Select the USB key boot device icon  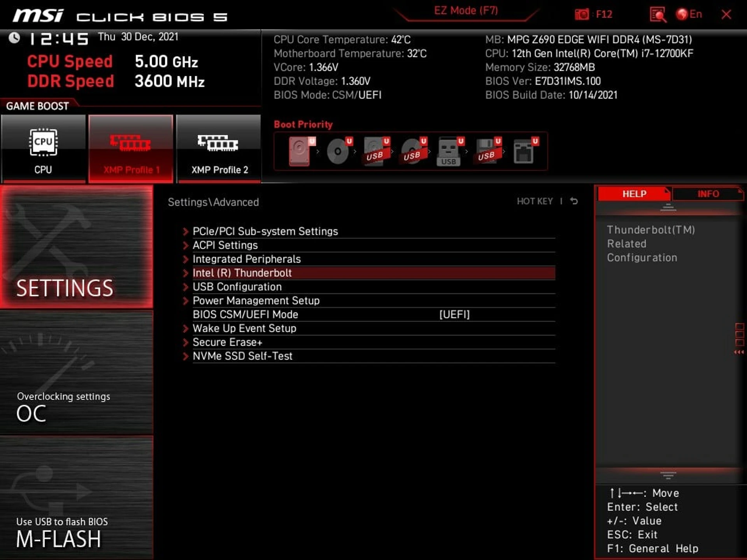point(450,151)
